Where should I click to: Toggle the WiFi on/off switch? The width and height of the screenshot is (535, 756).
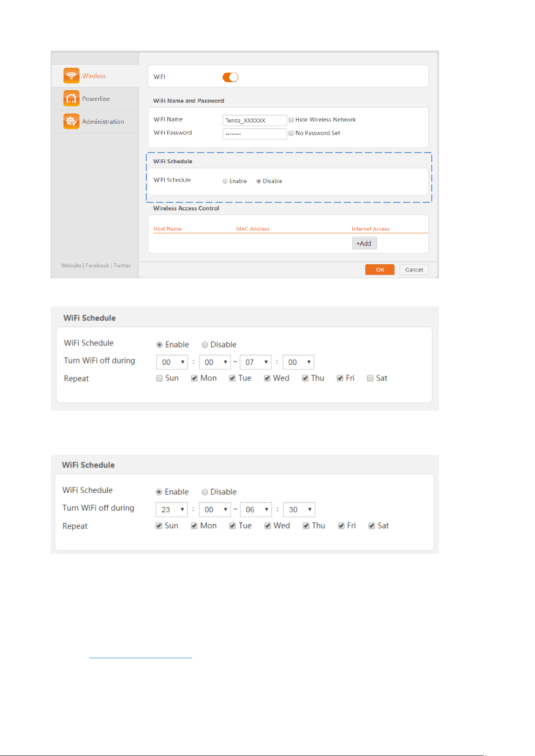230,77
